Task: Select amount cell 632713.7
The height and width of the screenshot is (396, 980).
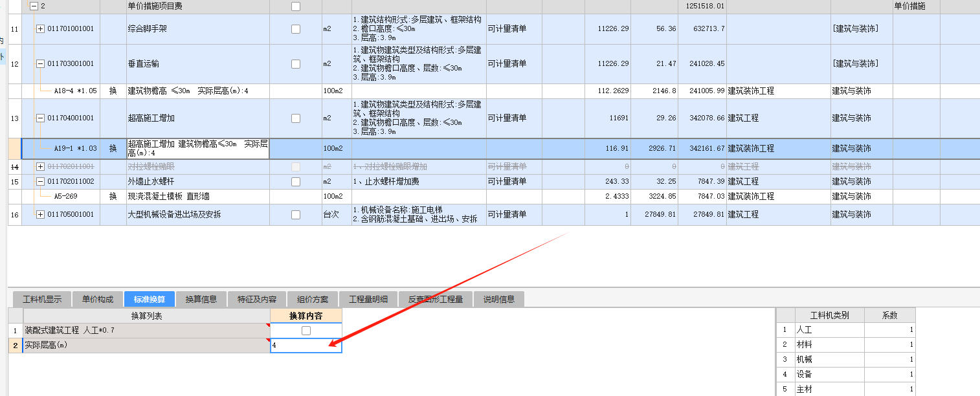Action: (x=702, y=29)
